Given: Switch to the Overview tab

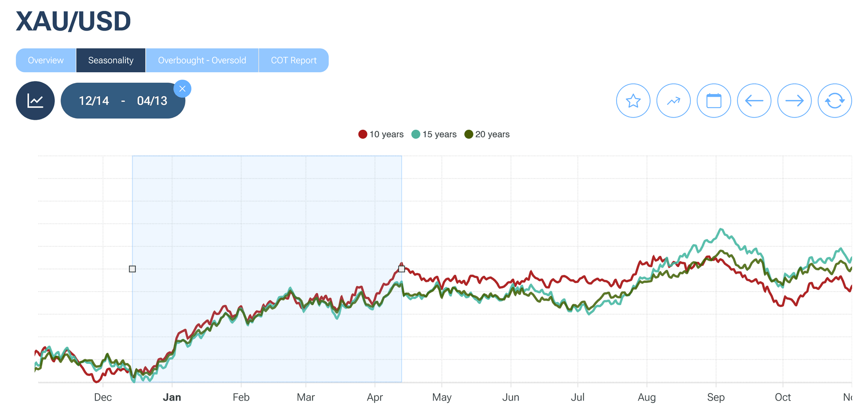Looking at the screenshot, I should pos(45,60).
